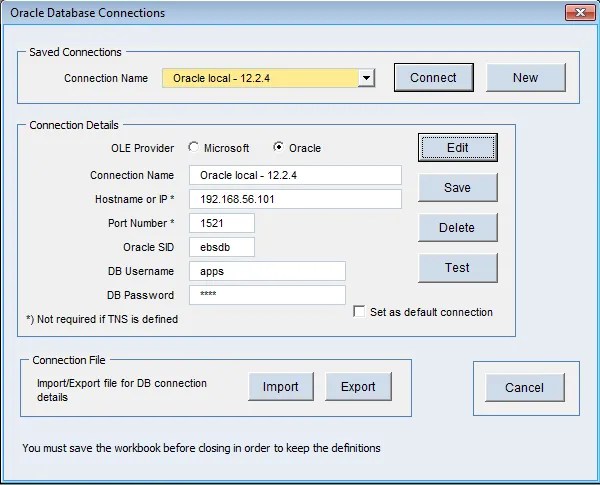Click the DB Username field showing apps
The image size is (600, 485).
[x=267, y=271]
